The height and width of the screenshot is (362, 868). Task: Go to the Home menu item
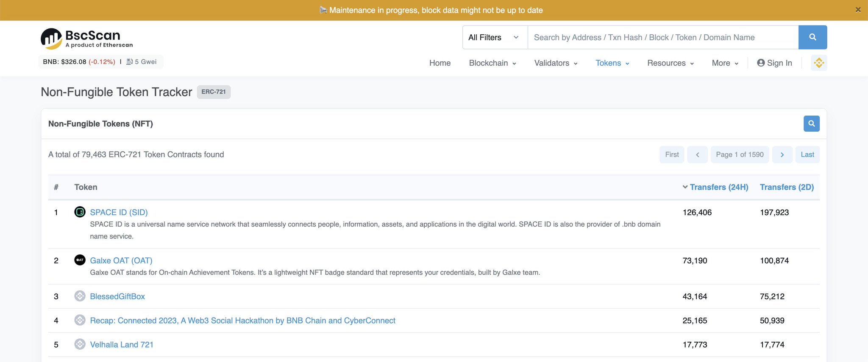click(440, 63)
